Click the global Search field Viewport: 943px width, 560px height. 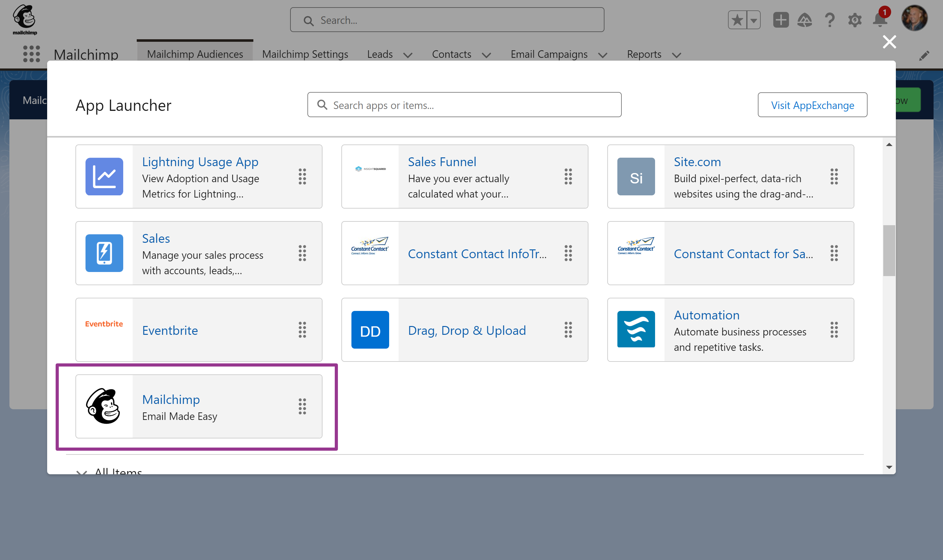(447, 19)
